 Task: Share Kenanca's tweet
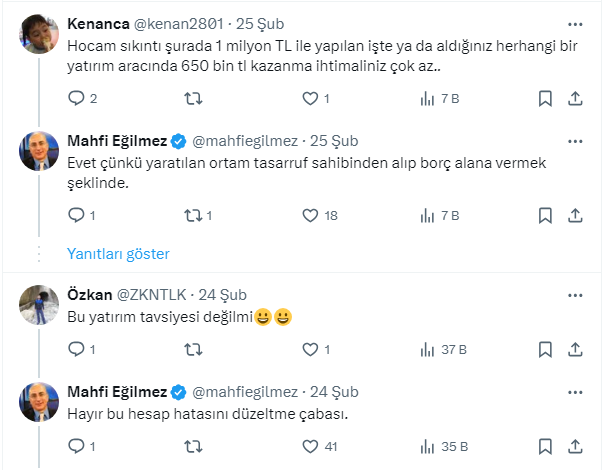click(x=575, y=98)
